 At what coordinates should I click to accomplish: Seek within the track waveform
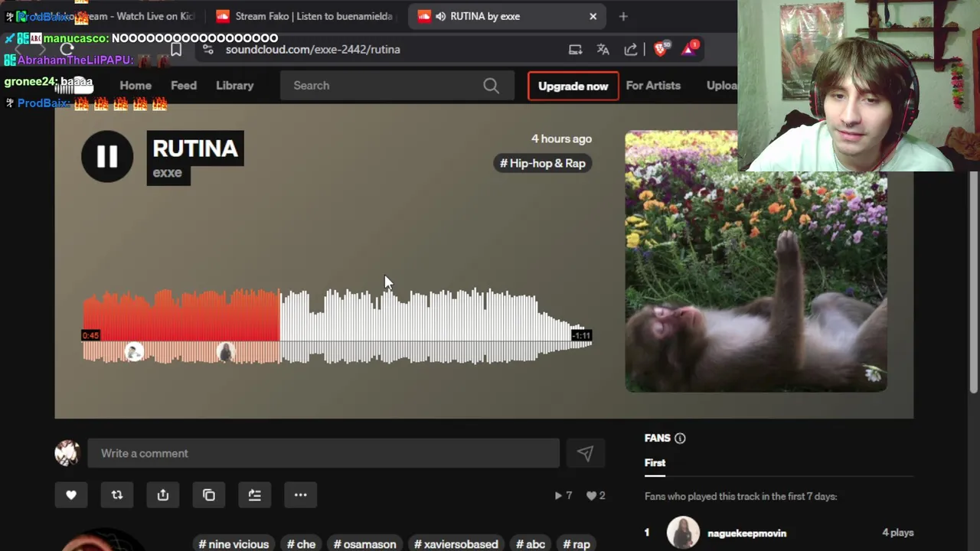coord(337,325)
